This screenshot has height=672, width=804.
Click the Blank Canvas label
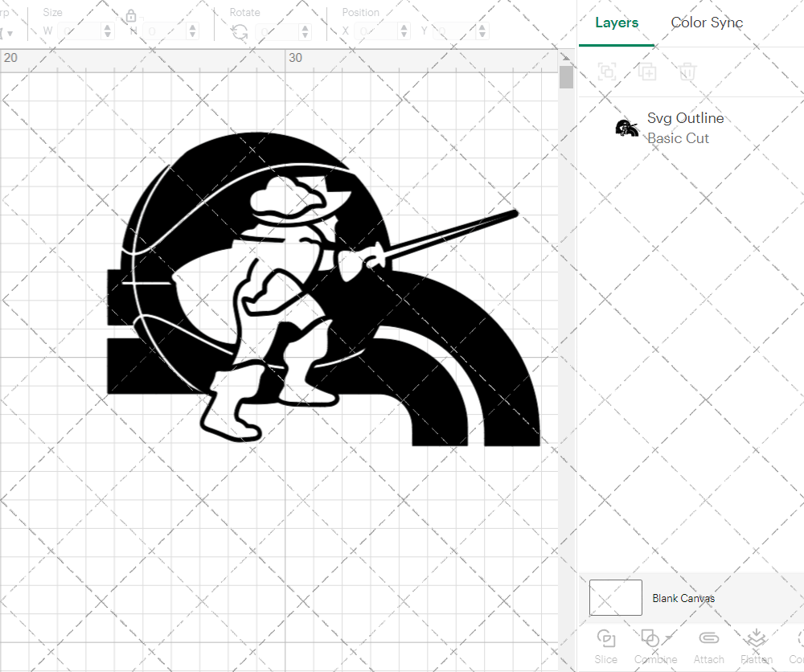(x=683, y=598)
